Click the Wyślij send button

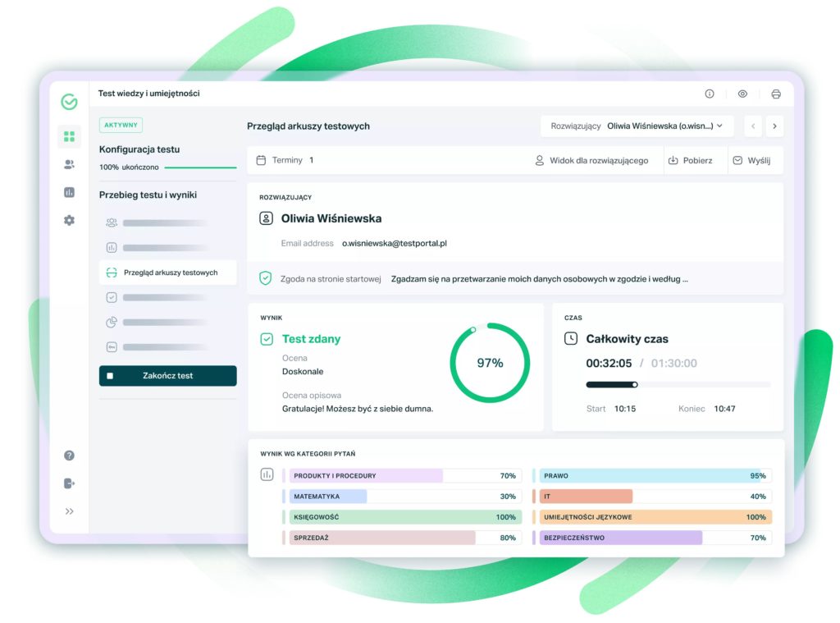point(751,160)
